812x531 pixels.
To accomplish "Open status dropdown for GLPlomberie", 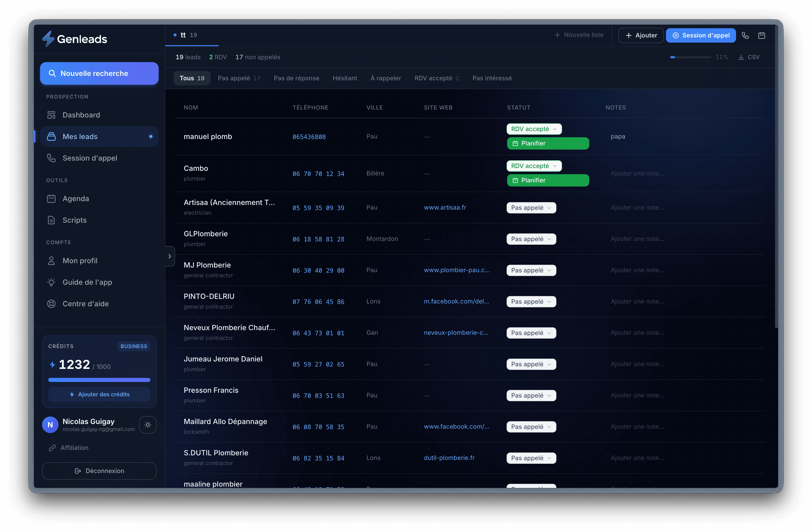I will point(531,239).
